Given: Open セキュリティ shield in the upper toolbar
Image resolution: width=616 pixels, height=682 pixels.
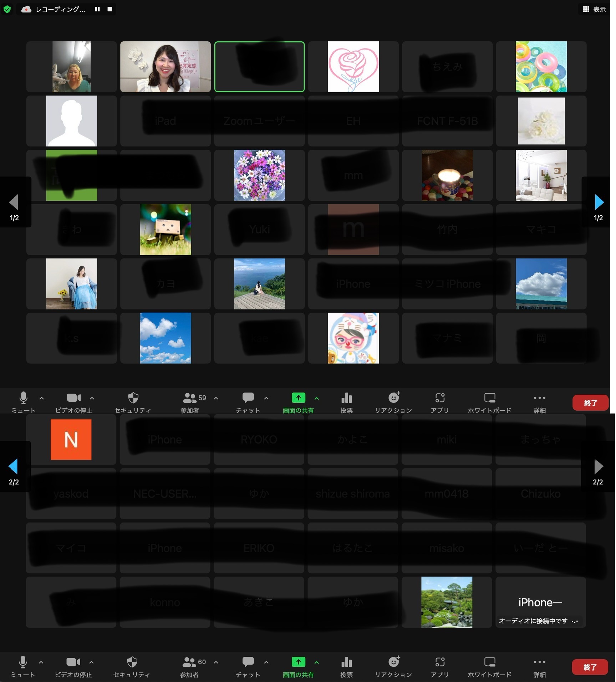Looking at the screenshot, I should coord(133,402).
